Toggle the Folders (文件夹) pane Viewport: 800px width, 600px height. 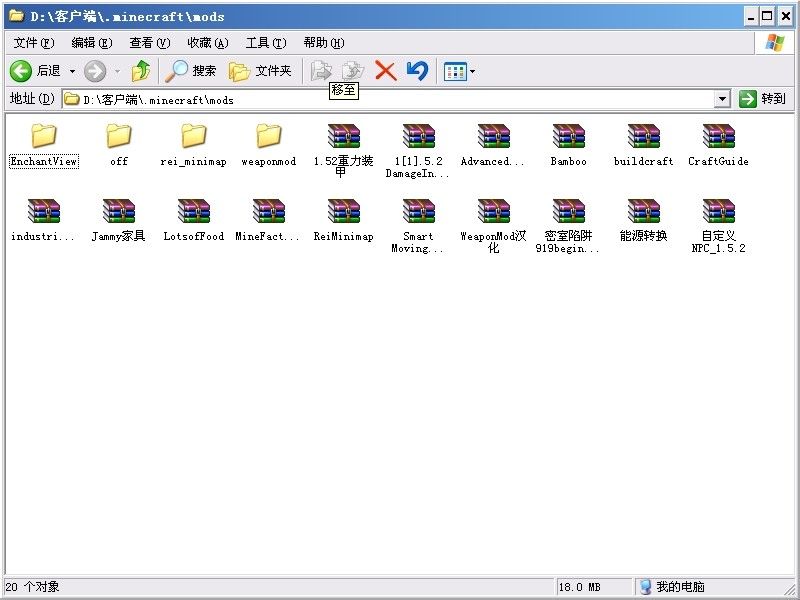point(260,71)
